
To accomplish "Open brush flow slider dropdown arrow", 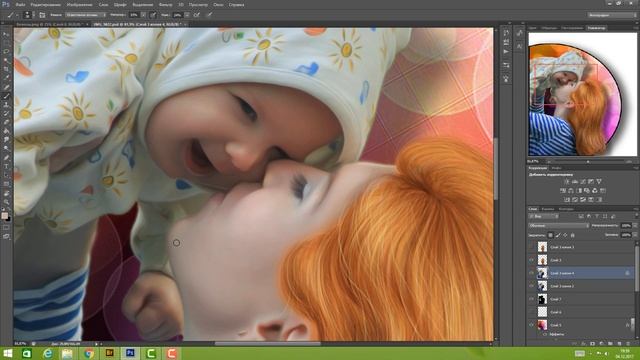I will (187, 15).
